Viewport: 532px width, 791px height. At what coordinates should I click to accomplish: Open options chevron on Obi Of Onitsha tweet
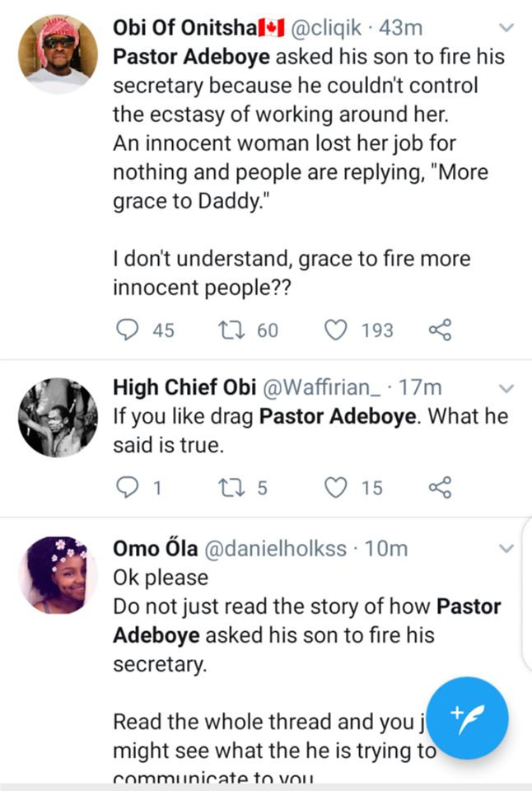pyautogui.click(x=506, y=28)
